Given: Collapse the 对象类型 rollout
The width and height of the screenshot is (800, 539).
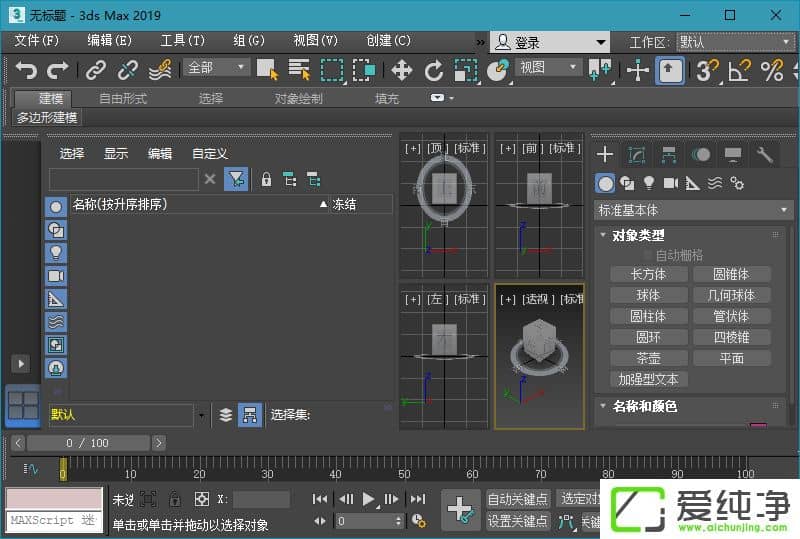Looking at the screenshot, I should (639, 235).
